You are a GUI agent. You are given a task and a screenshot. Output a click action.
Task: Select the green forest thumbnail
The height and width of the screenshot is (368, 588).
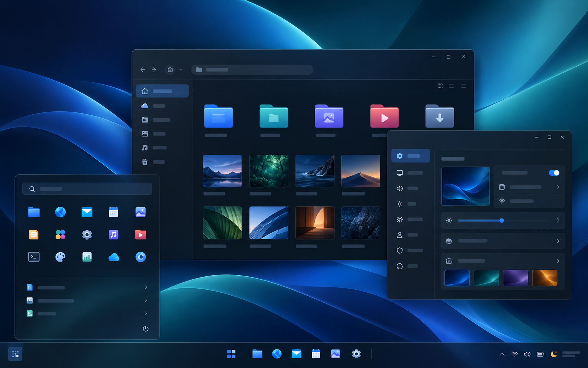269,171
